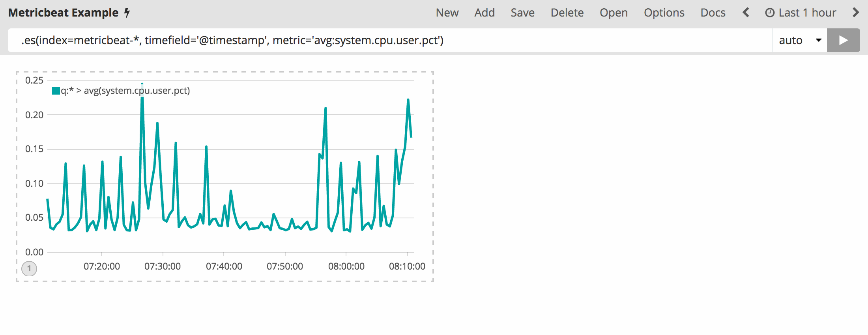The width and height of the screenshot is (868, 335).
Task: Expand the Options menu
Action: pyautogui.click(x=664, y=13)
